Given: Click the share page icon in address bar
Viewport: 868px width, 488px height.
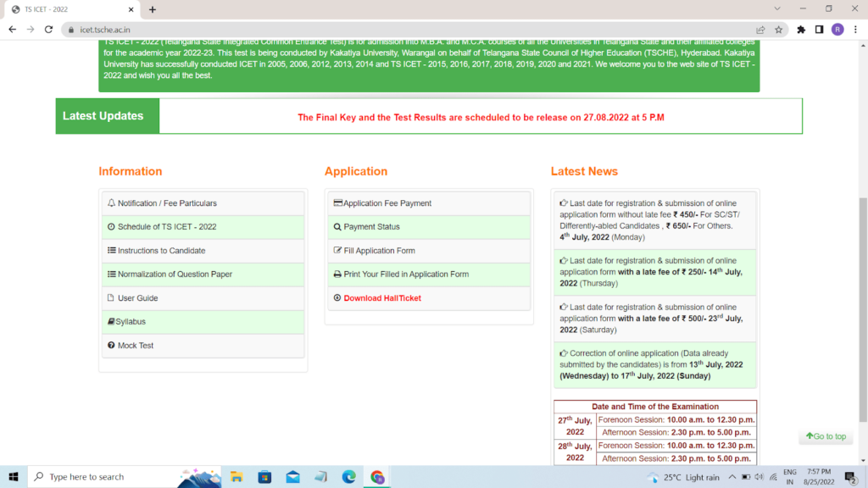Looking at the screenshot, I should click(x=760, y=29).
